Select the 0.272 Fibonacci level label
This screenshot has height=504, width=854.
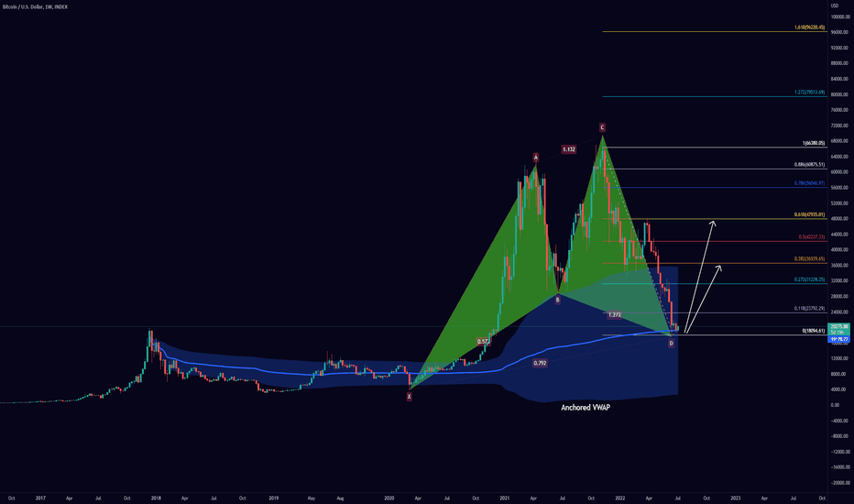[809, 279]
